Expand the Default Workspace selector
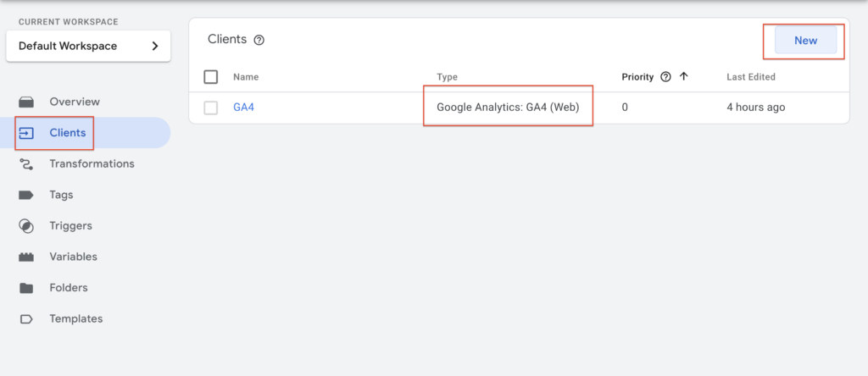 tap(88, 46)
